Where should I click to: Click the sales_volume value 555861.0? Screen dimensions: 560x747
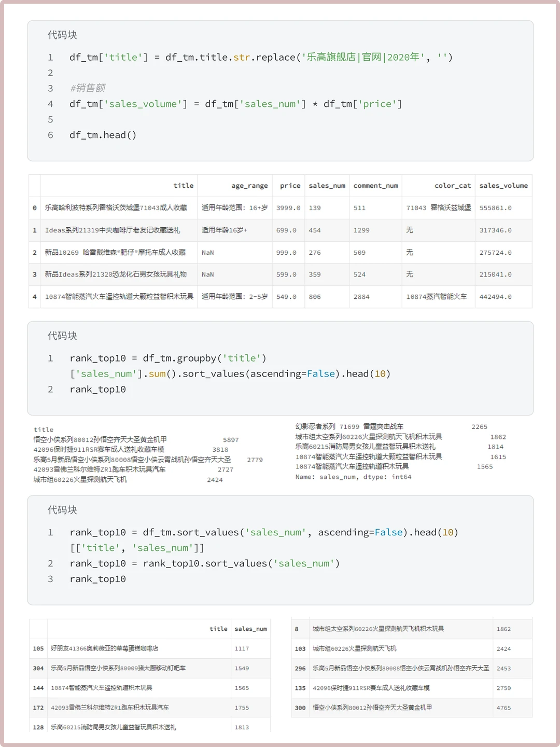coord(495,208)
